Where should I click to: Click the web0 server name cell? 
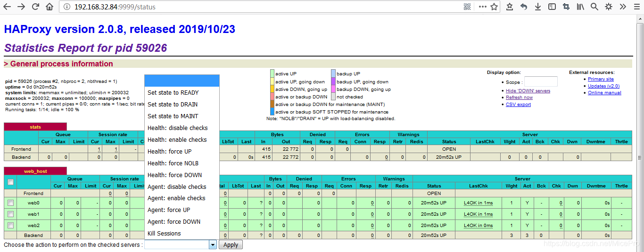point(33,203)
